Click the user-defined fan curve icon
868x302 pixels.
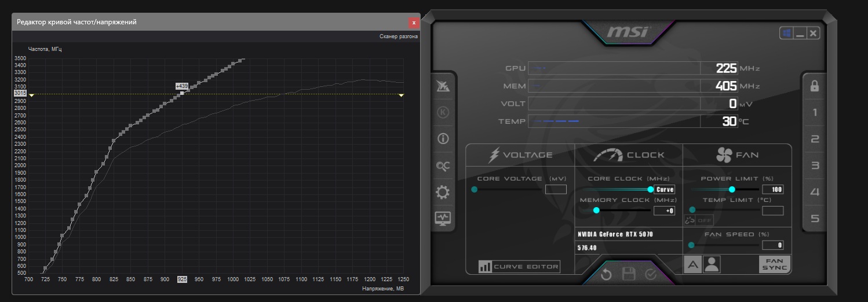711,264
